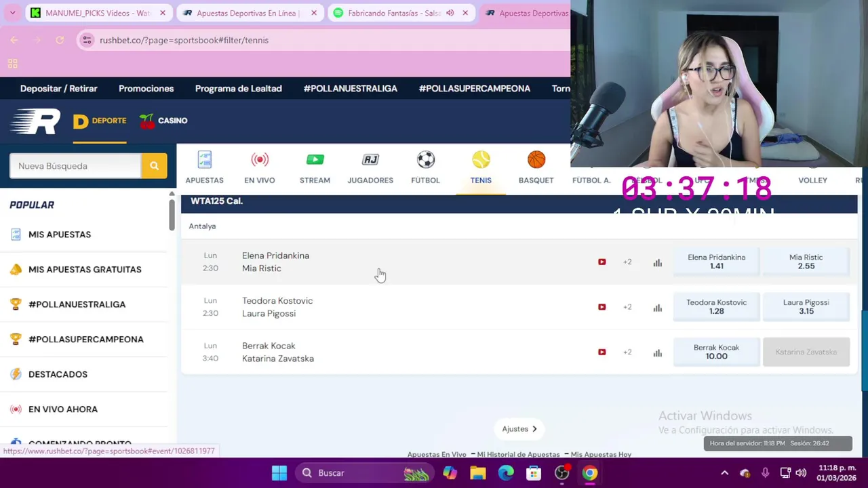Viewport: 868px width, 488px height.
Task: Open Mis Apuestas Gratuitas in sidebar
Action: pos(83,270)
